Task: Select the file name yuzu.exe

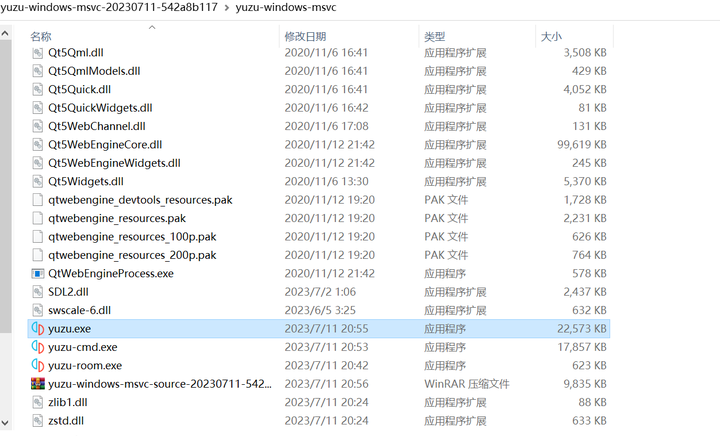Action: (69, 329)
